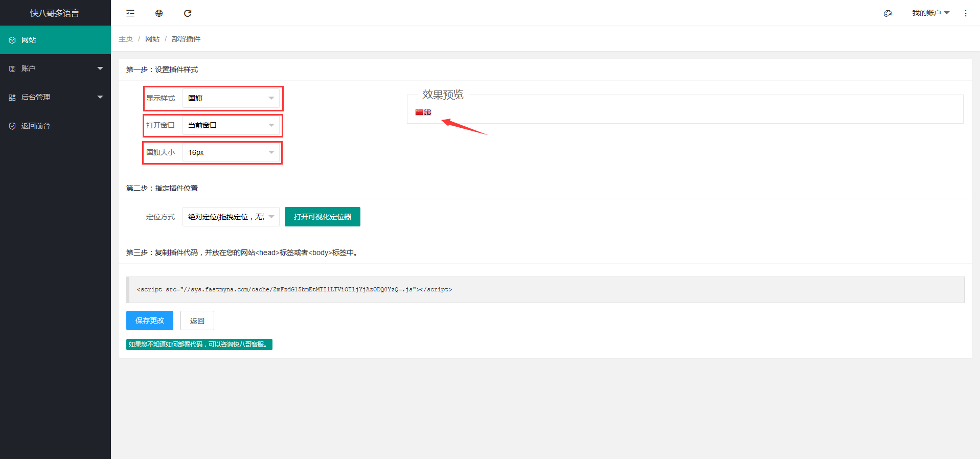
Task: Open the 打开窗口 dropdown showing 当前窗口
Action: 231,125
